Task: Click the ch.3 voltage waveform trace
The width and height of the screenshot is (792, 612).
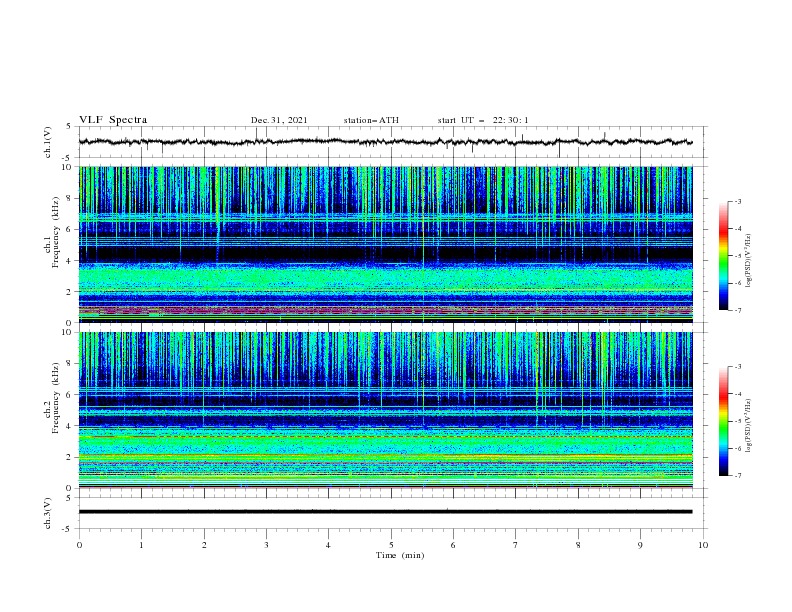Action: (x=386, y=512)
